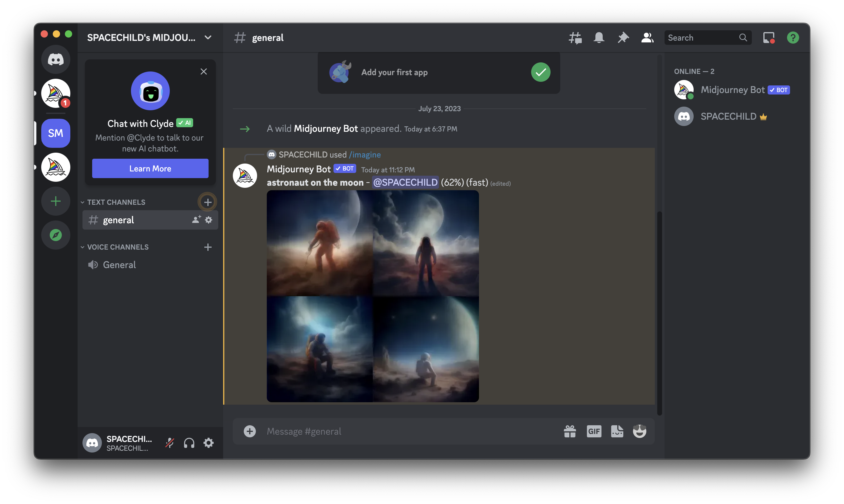Viewport: 844px width, 504px height.
Task: Send a gift with the gift icon
Action: pos(570,431)
